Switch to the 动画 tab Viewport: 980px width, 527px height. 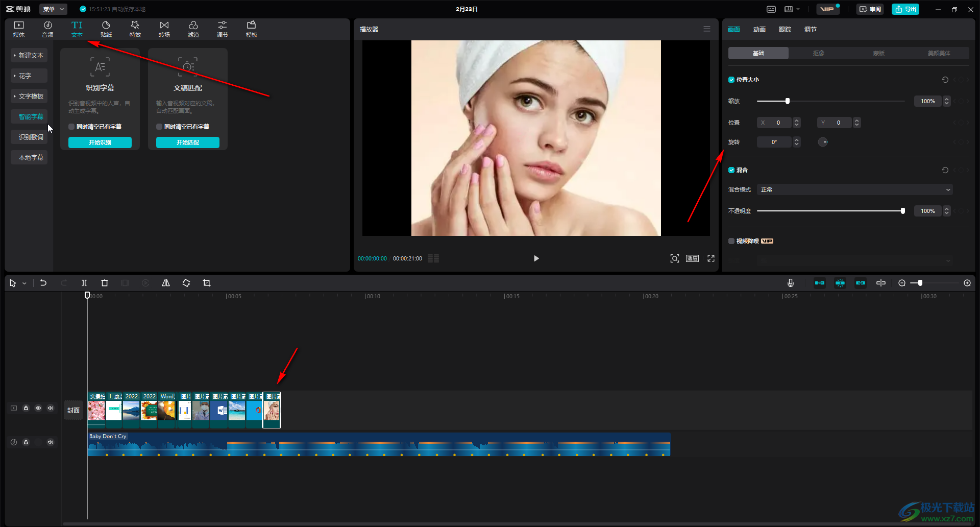click(759, 30)
